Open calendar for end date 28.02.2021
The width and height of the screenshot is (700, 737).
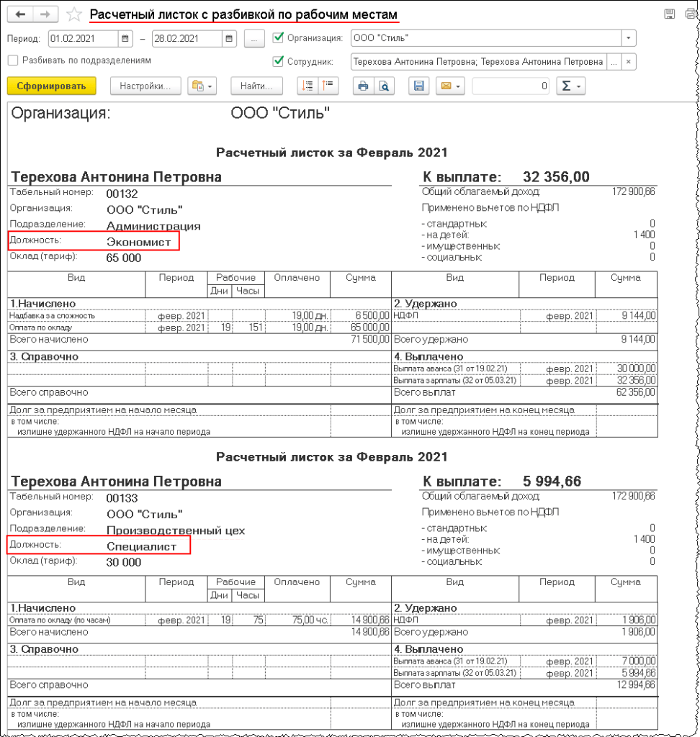228,39
